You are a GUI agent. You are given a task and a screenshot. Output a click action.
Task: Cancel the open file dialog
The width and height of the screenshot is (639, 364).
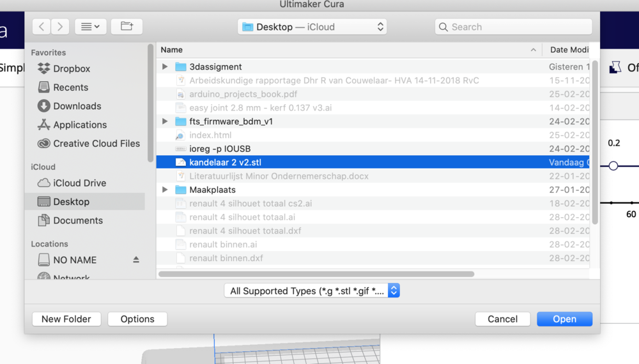(x=502, y=319)
